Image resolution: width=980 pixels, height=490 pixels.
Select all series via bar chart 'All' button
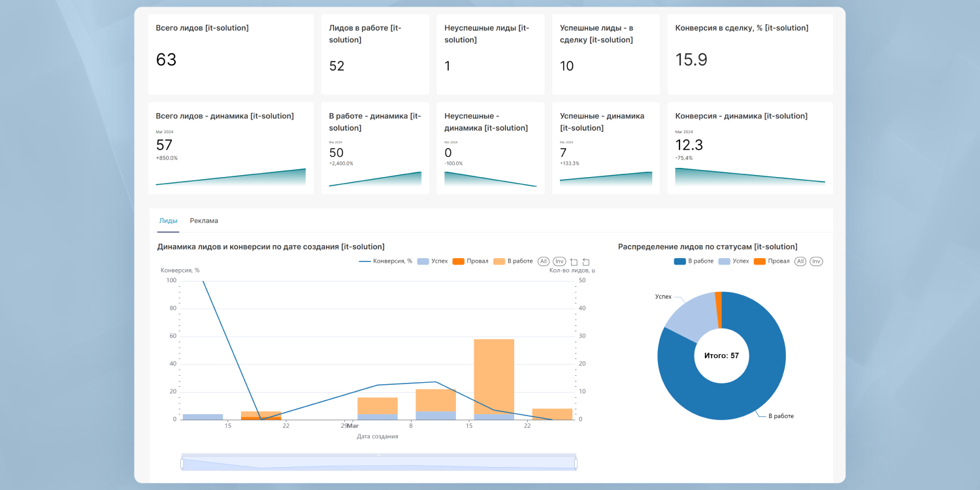pyautogui.click(x=544, y=261)
